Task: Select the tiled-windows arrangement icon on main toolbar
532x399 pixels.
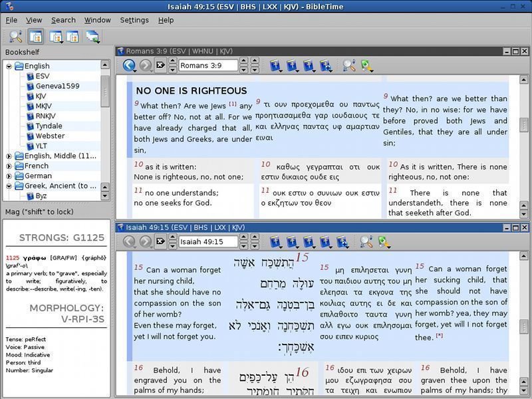Action: [x=93, y=37]
